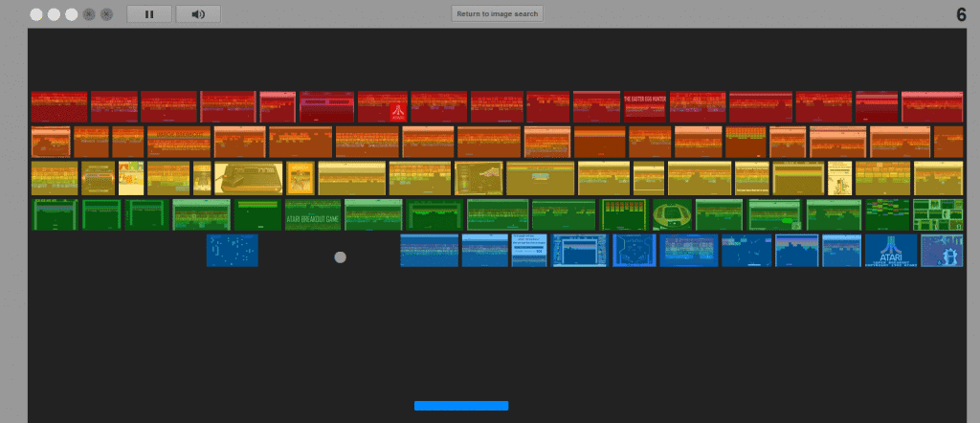This screenshot has width=980, height=423.
Task: Click the lone blue brick left of ball
Action: (x=233, y=251)
